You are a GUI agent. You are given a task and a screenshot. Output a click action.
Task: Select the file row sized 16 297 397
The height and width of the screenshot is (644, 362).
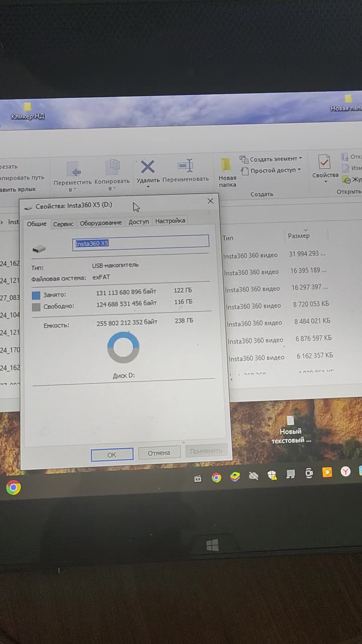tap(277, 288)
